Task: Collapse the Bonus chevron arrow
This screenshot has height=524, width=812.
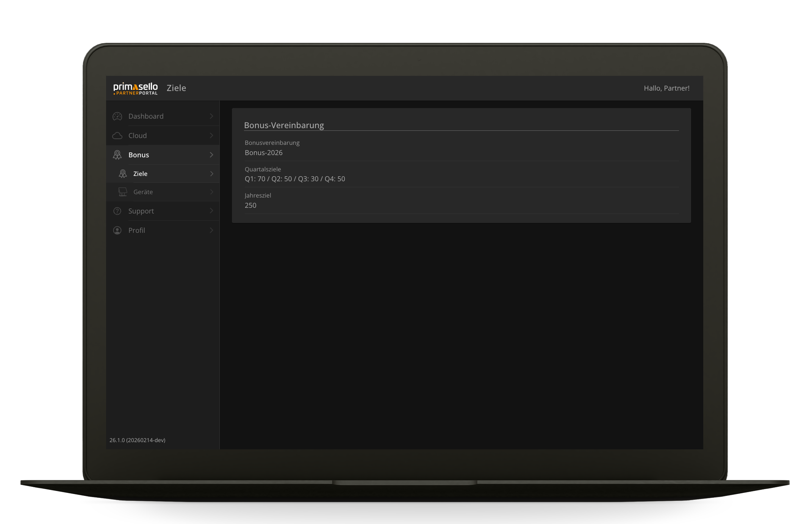Action: click(x=211, y=155)
